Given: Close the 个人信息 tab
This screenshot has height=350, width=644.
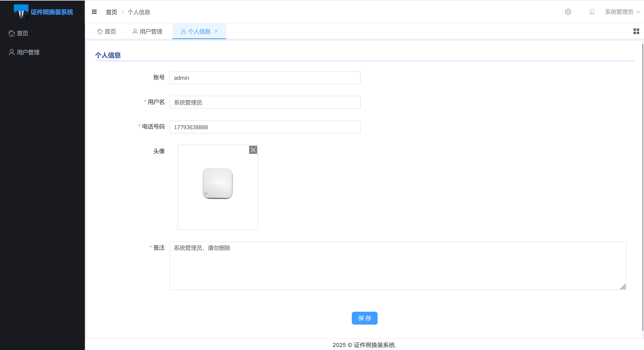Looking at the screenshot, I should (x=216, y=31).
